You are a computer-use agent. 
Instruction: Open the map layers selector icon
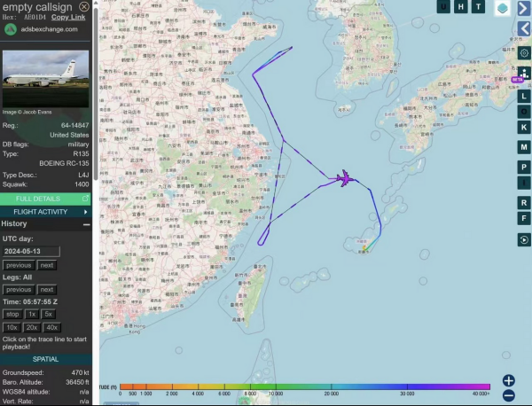(x=503, y=8)
